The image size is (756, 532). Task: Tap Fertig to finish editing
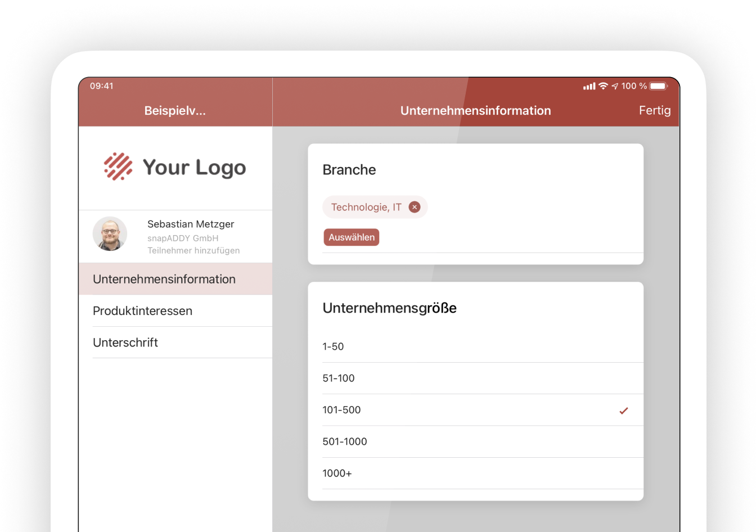point(655,110)
